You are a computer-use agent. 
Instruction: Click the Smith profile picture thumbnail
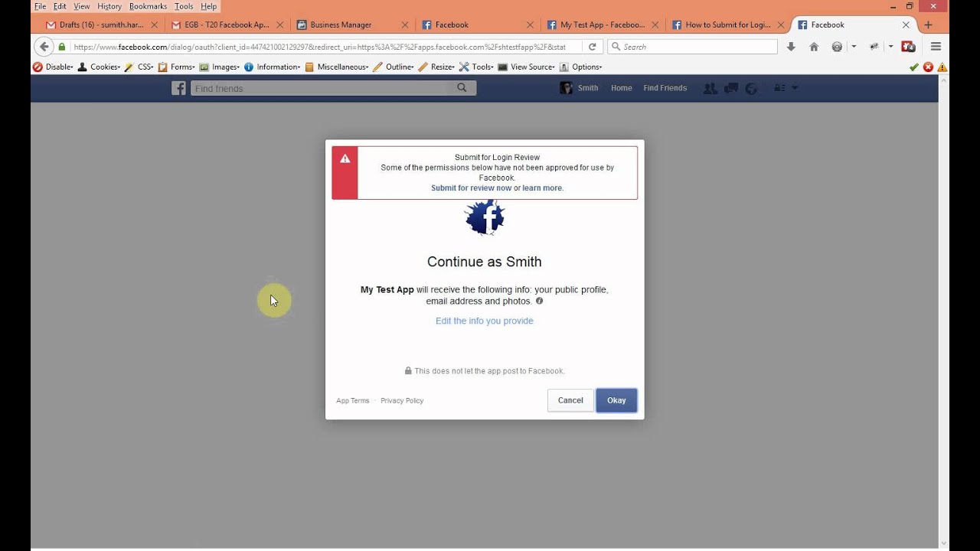coord(566,88)
